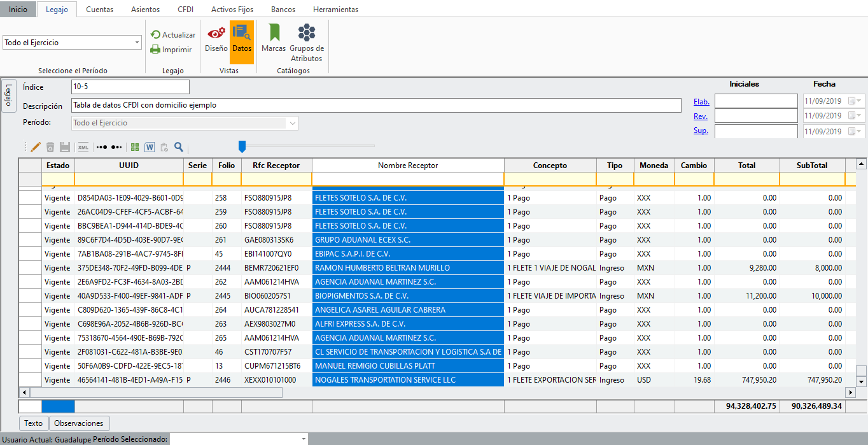Click the Rev. link

click(701, 116)
